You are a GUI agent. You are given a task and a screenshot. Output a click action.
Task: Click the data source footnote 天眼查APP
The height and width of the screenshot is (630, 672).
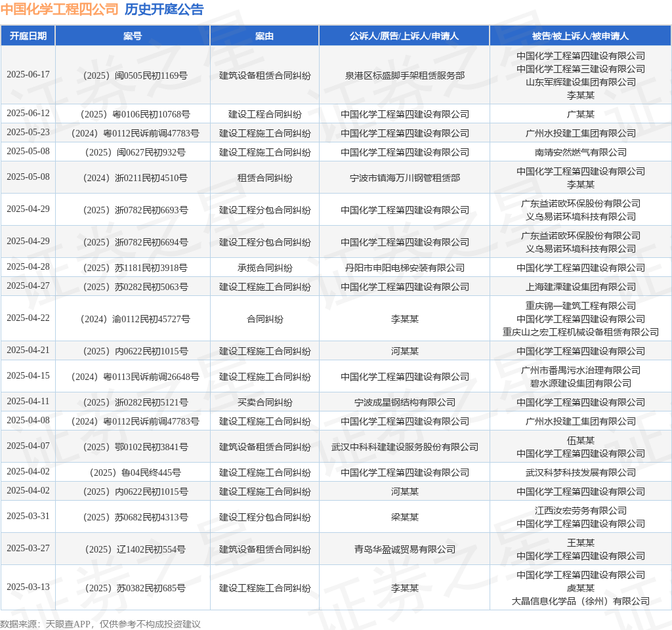[68, 624]
